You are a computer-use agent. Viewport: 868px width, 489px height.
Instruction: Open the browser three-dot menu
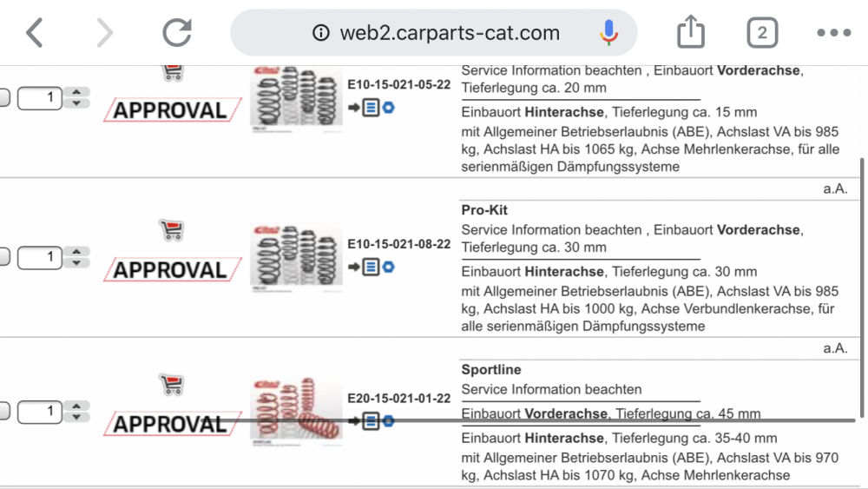(x=833, y=33)
